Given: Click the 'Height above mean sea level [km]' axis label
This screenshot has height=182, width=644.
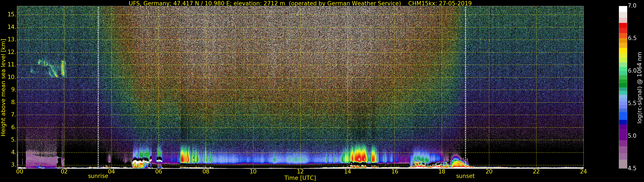Looking at the screenshot, I should point(3,88).
